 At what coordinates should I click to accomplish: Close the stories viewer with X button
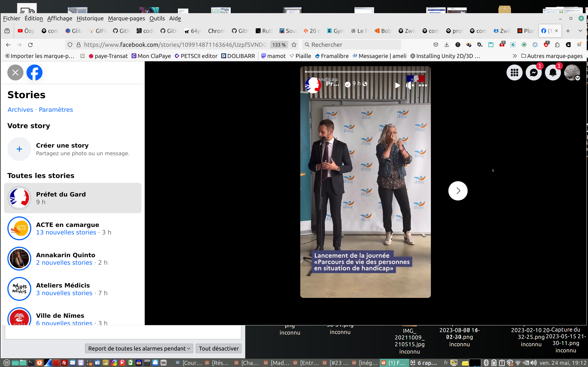(15, 72)
